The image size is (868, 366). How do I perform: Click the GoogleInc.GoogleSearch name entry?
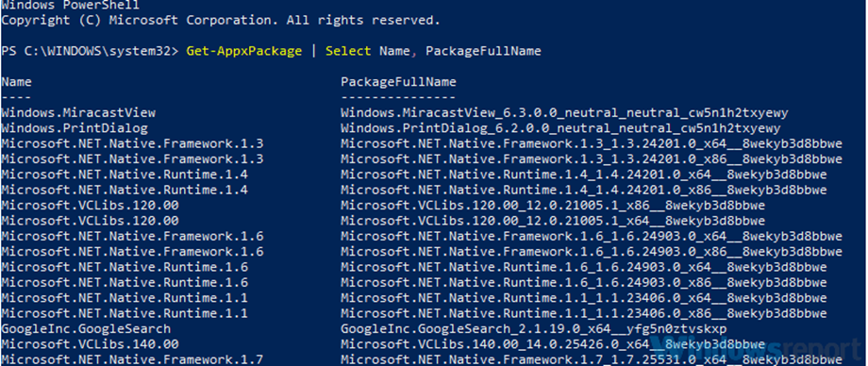86,329
